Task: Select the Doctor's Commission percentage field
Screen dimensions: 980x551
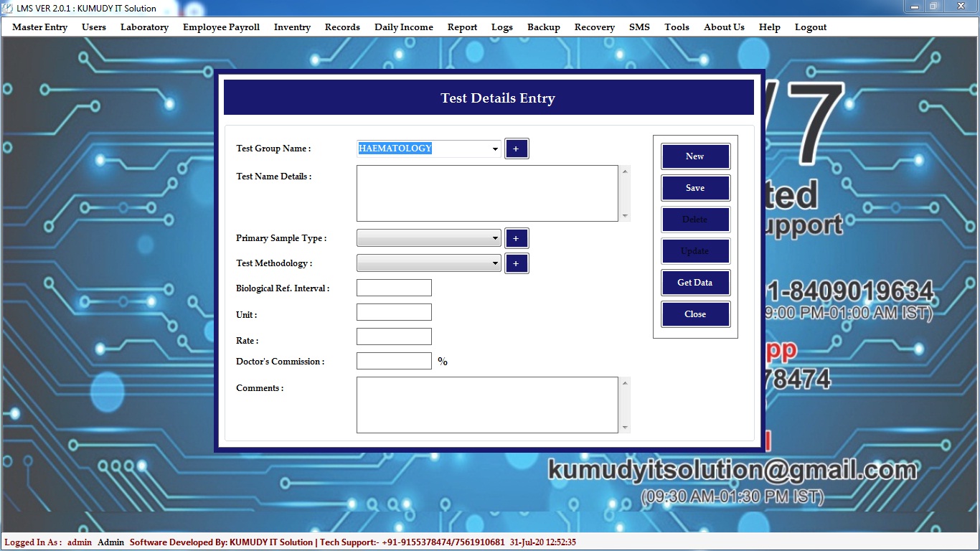Action: (x=394, y=361)
